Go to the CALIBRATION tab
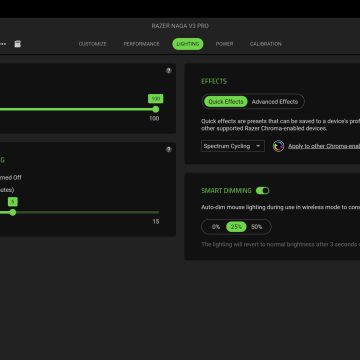The width and height of the screenshot is (360, 360). click(266, 44)
